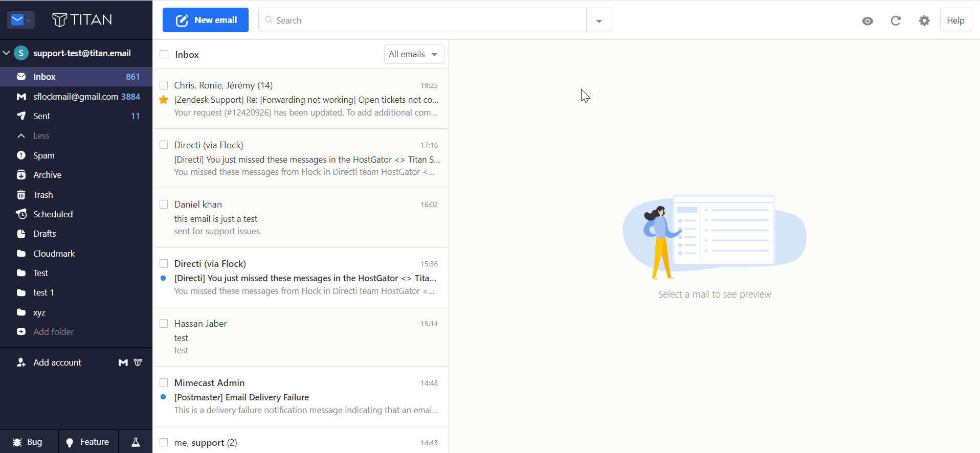Click the Sent folder paper-plane icon
Image resolution: width=980 pixels, height=453 pixels.
click(x=21, y=116)
